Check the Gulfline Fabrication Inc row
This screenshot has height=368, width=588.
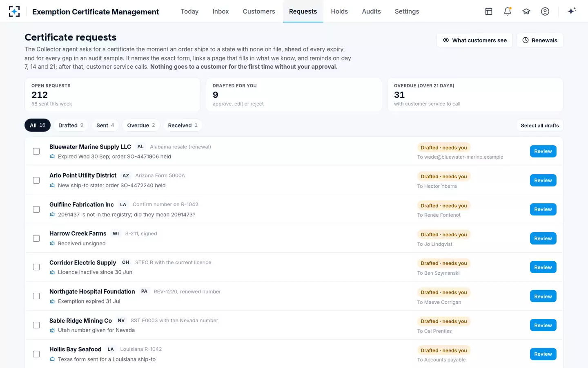point(36,209)
